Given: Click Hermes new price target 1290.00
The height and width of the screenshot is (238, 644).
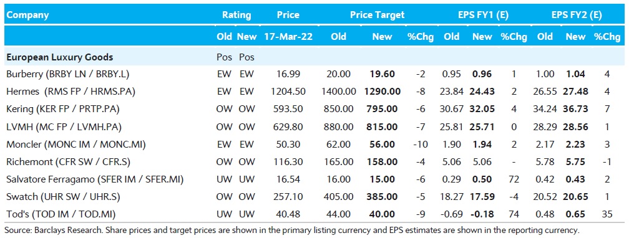Looking at the screenshot, I should (x=383, y=92).
